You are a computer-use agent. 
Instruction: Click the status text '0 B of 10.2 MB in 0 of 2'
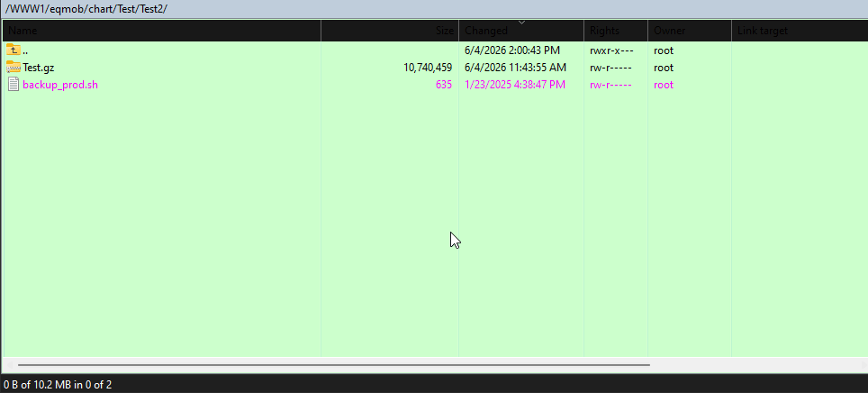click(58, 384)
